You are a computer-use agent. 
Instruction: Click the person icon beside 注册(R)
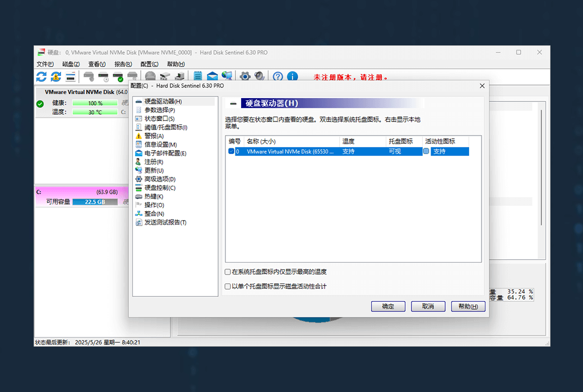(138, 162)
